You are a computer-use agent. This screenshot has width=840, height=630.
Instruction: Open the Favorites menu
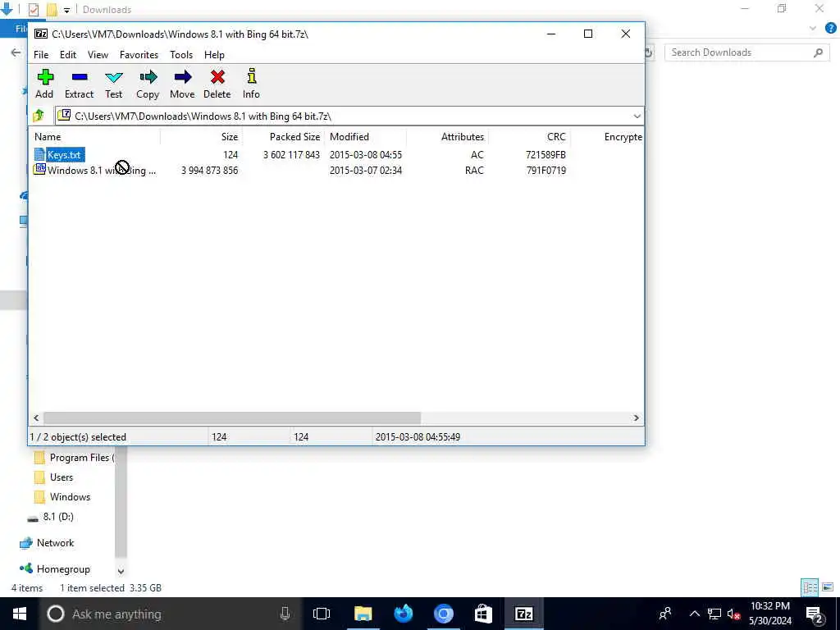tap(139, 55)
